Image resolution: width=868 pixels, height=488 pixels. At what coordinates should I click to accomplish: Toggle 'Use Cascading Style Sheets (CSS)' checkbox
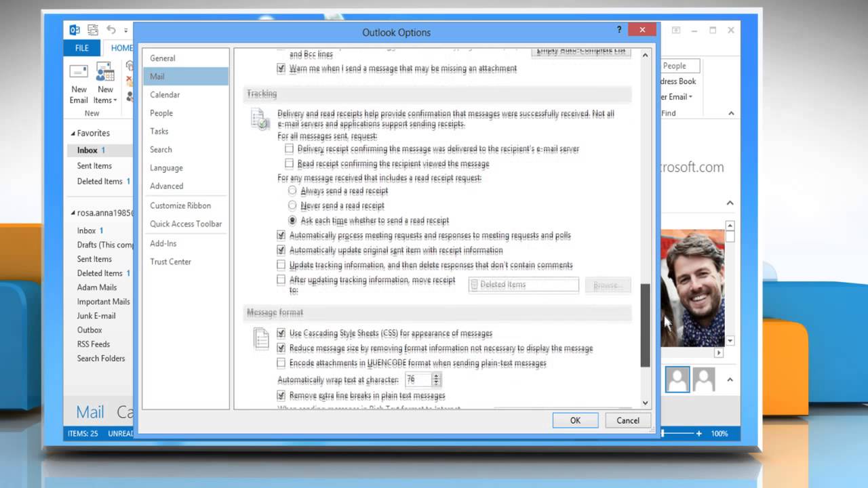[281, 333]
